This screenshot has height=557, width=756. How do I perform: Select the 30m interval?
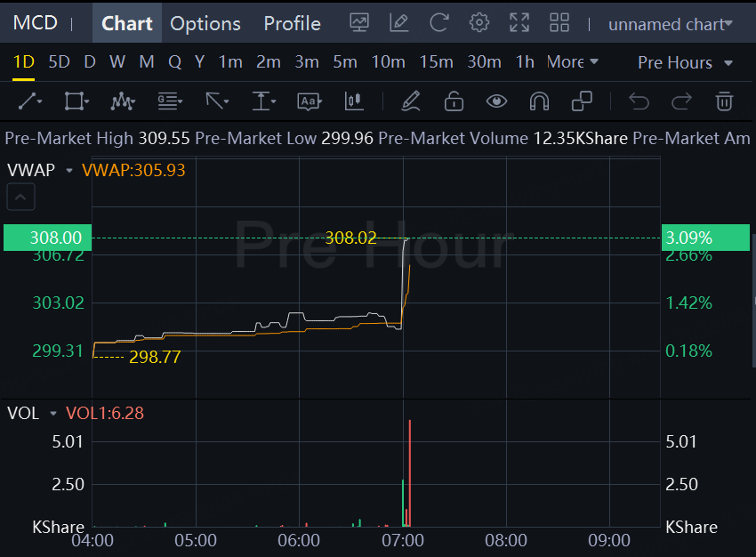(x=485, y=61)
